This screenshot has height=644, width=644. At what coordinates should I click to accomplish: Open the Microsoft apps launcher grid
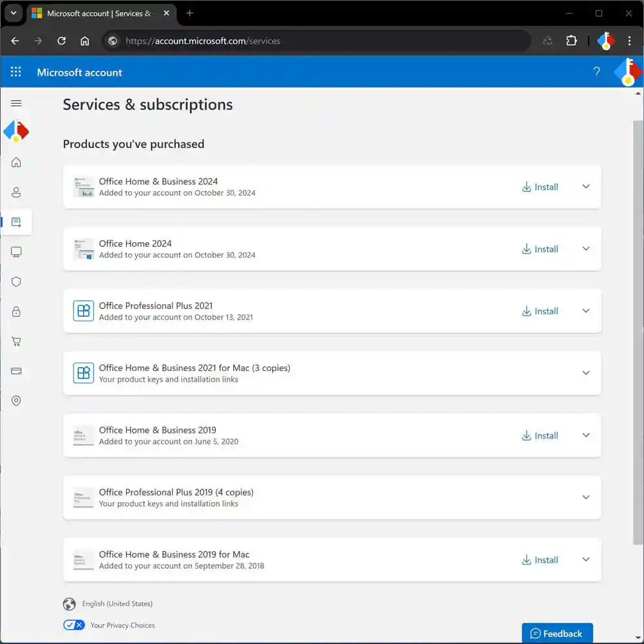[16, 72]
